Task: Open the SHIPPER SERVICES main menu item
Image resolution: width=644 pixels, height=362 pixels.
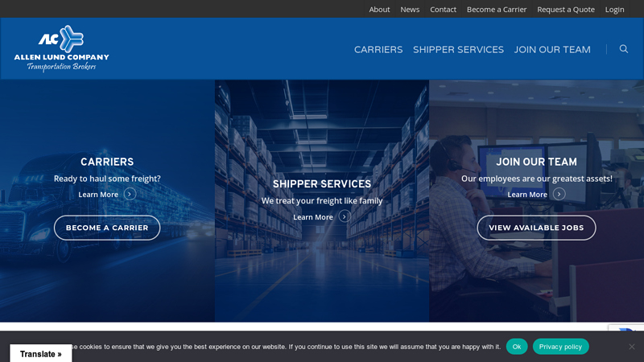Action: [x=458, y=50]
